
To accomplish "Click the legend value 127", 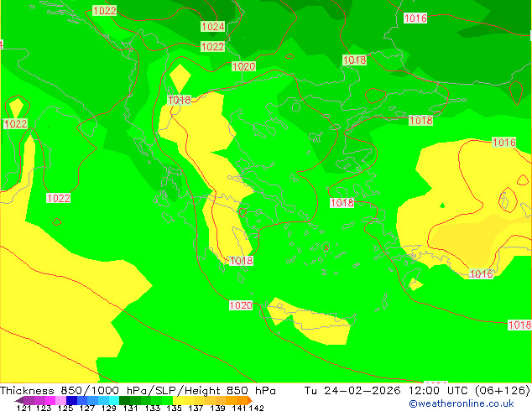I will pyautogui.click(x=87, y=408).
